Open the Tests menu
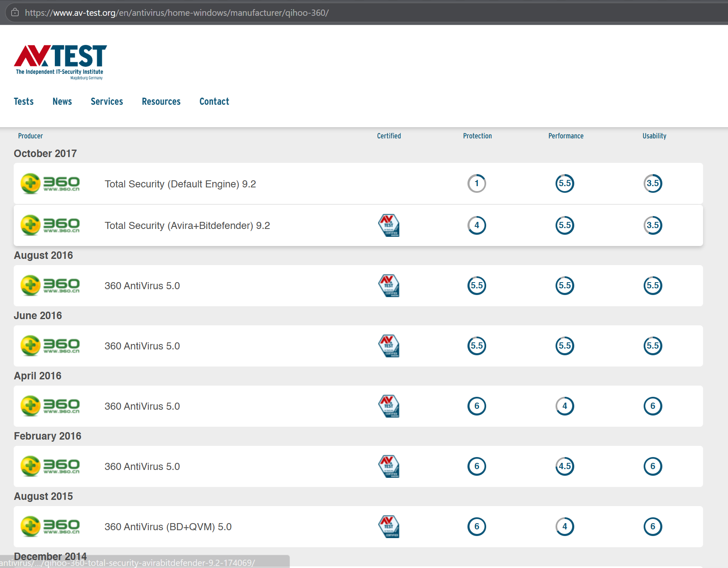The height and width of the screenshot is (568, 728). coord(24,101)
